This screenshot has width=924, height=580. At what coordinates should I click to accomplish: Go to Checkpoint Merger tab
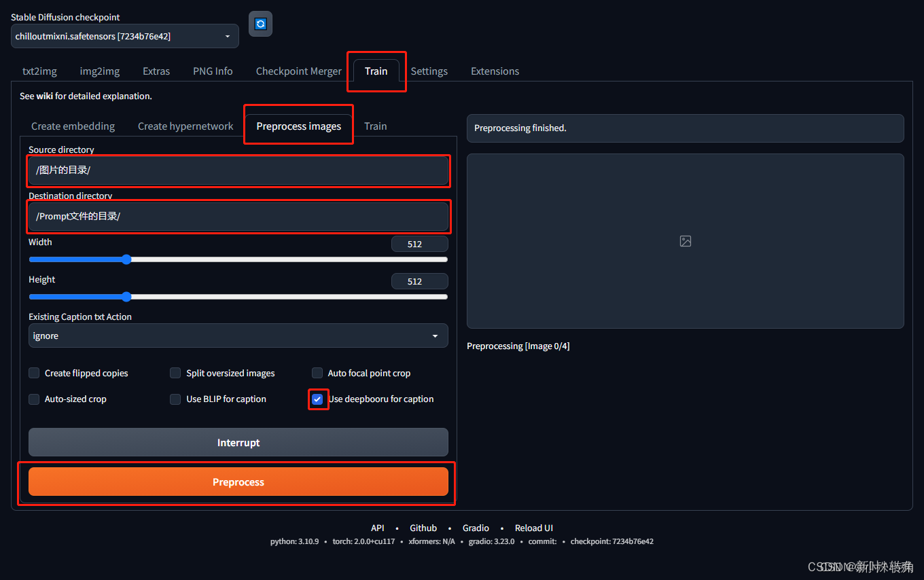click(299, 71)
